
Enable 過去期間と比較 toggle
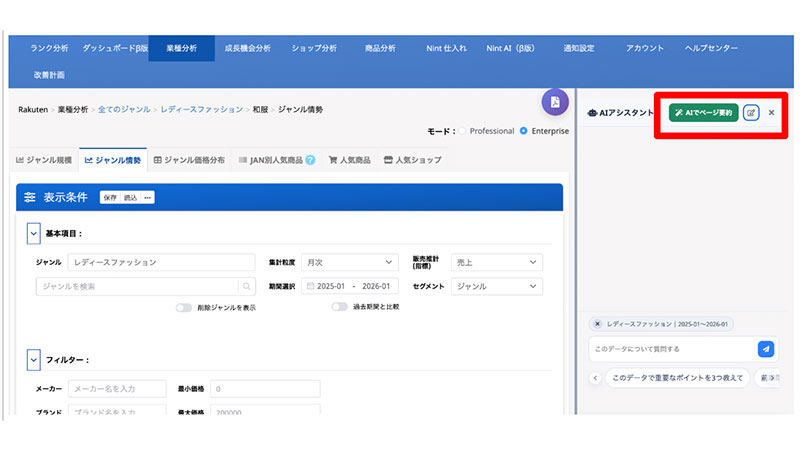click(339, 307)
